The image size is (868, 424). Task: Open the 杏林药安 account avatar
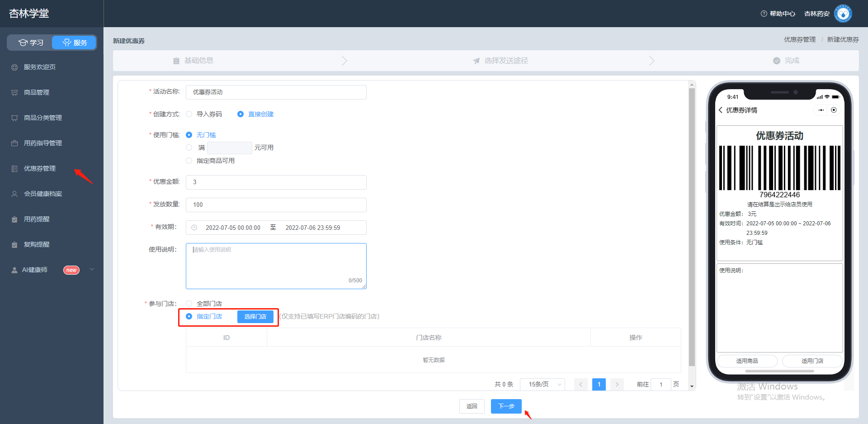tap(843, 14)
